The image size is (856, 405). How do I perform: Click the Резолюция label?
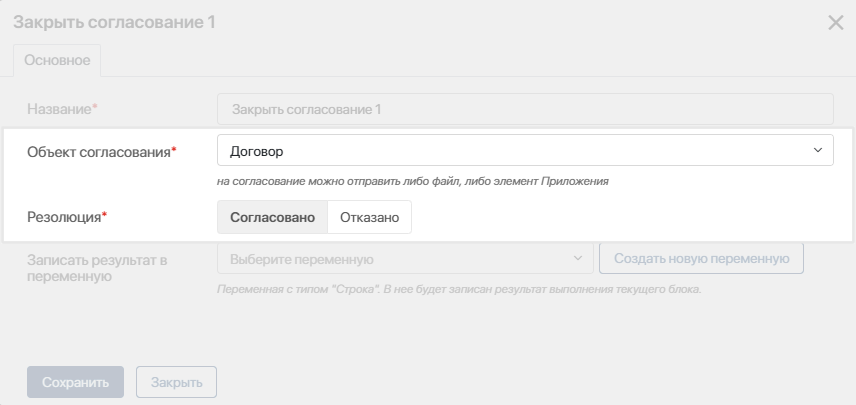(64, 217)
